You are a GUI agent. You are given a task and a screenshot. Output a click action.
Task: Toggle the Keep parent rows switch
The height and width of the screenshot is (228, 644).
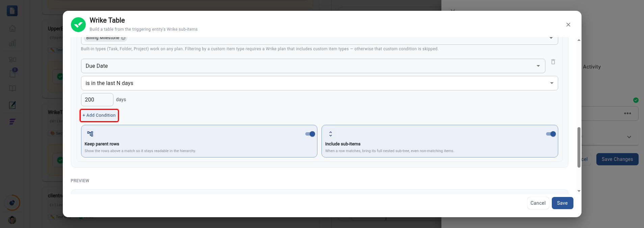pyautogui.click(x=310, y=134)
